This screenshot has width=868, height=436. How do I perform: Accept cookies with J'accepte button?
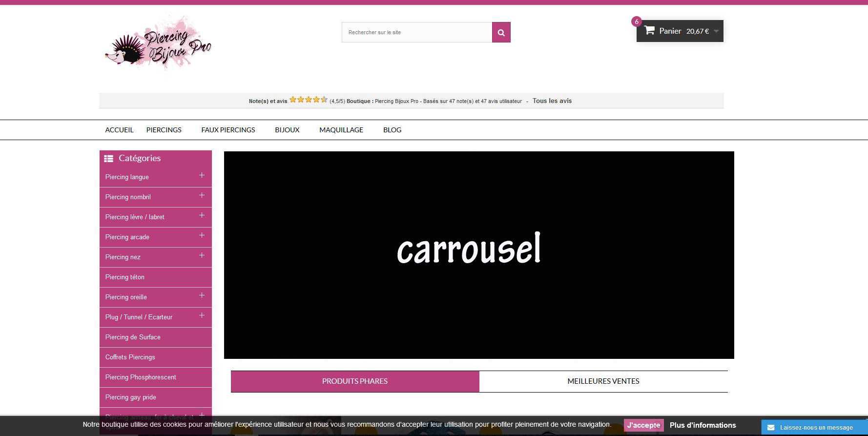coord(643,425)
